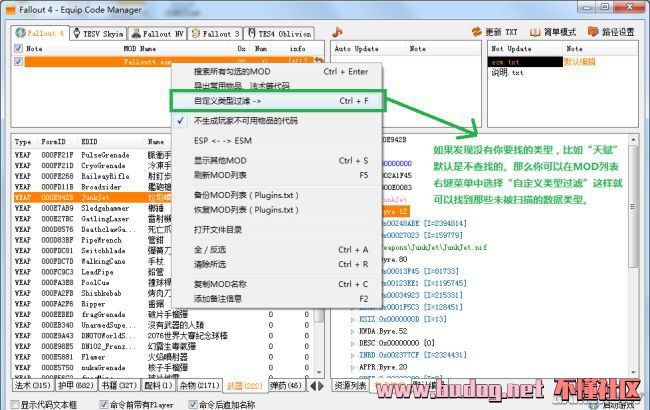Choose 搜索所有勾选的MOD from the context menu
The height and width of the screenshot is (410, 650).
point(276,71)
